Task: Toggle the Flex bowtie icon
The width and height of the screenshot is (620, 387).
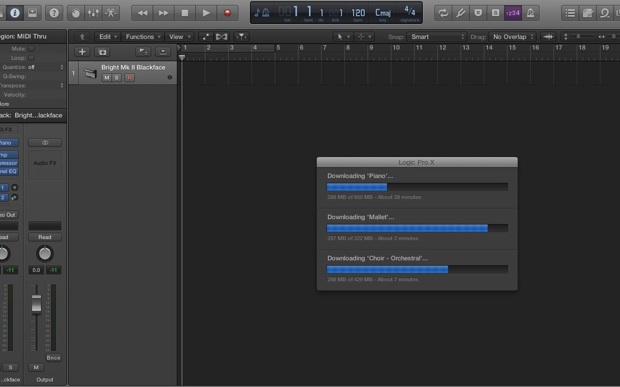Action: (x=221, y=37)
